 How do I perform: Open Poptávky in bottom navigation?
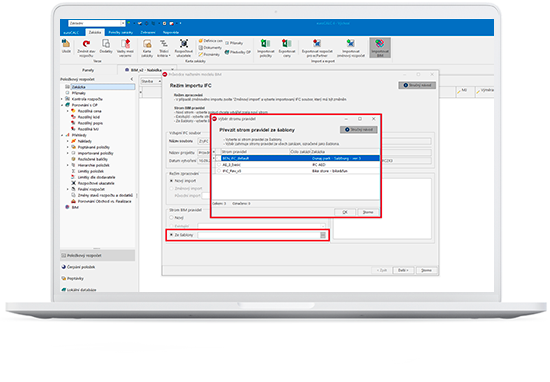tap(73, 279)
